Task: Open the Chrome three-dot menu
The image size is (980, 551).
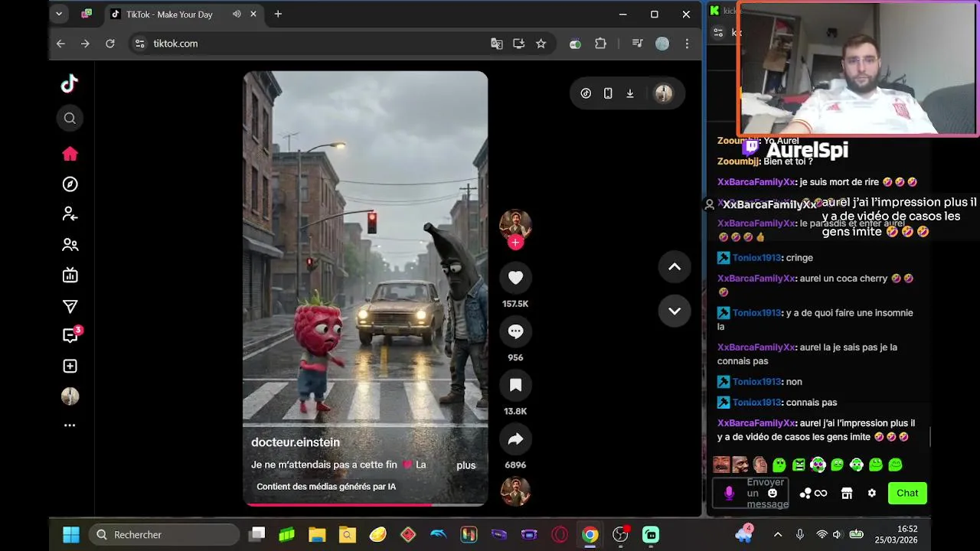Action: coord(687,44)
